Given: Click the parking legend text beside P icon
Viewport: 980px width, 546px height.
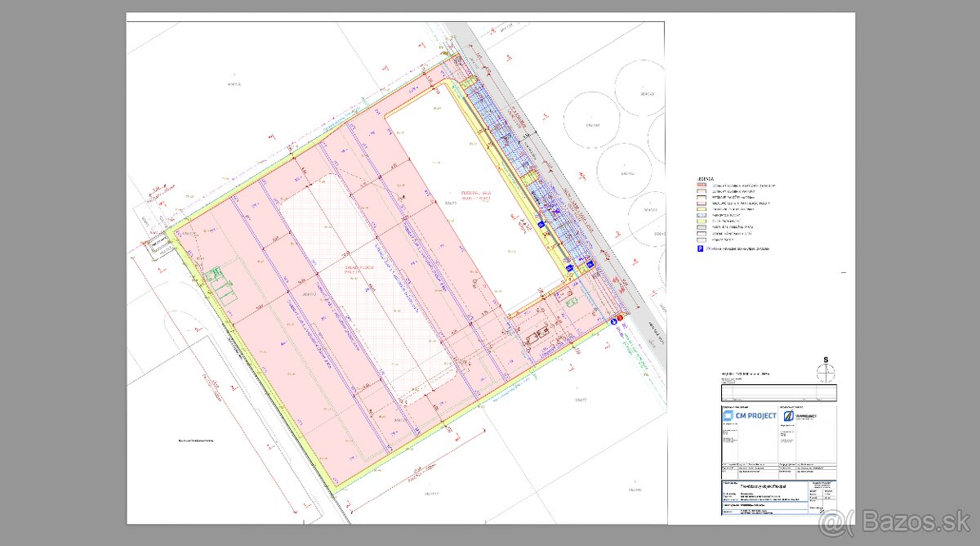Looking at the screenshot, I should [x=739, y=248].
